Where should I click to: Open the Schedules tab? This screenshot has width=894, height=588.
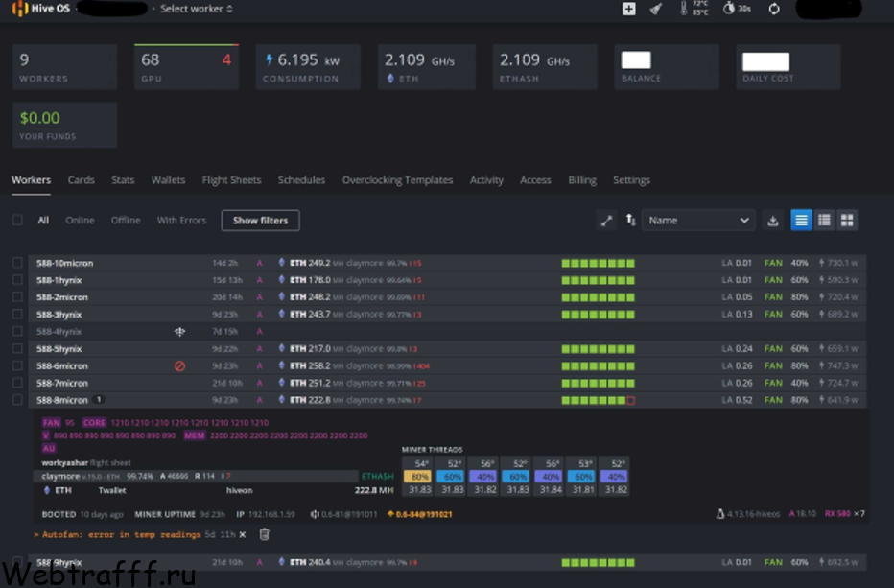[301, 180]
